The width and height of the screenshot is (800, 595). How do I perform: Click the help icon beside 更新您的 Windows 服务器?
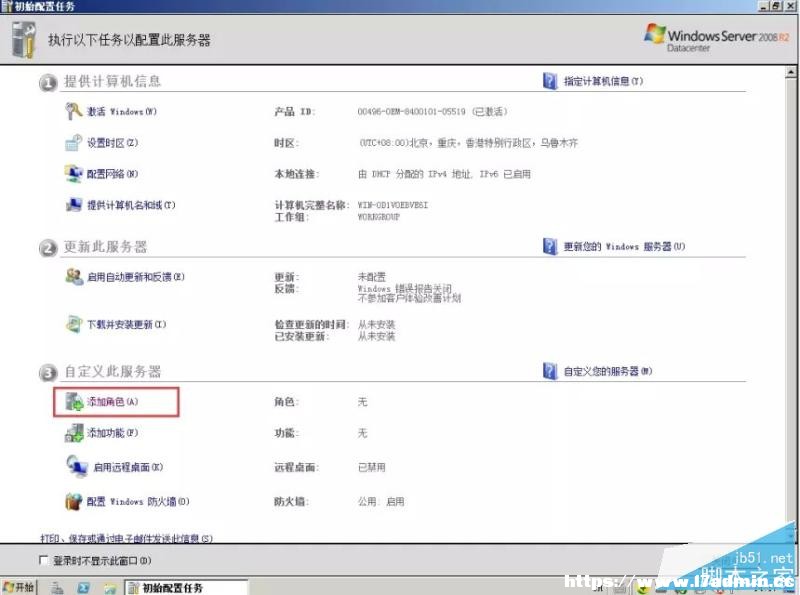(550, 246)
